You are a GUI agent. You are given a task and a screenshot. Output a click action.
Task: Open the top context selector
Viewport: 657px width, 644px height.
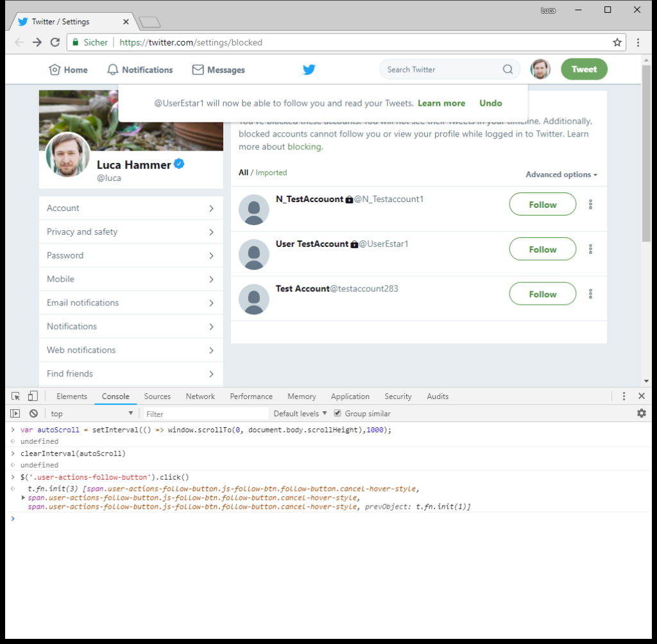point(91,414)
